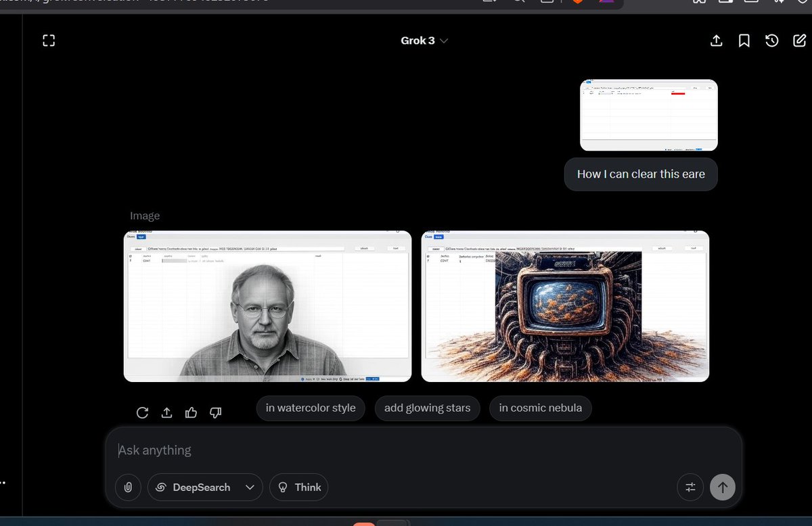Image resolution: width=812 pixels, height=526 pixels.
Task: Toggle fullscreen focus mode icon
Action: point(48,41)
